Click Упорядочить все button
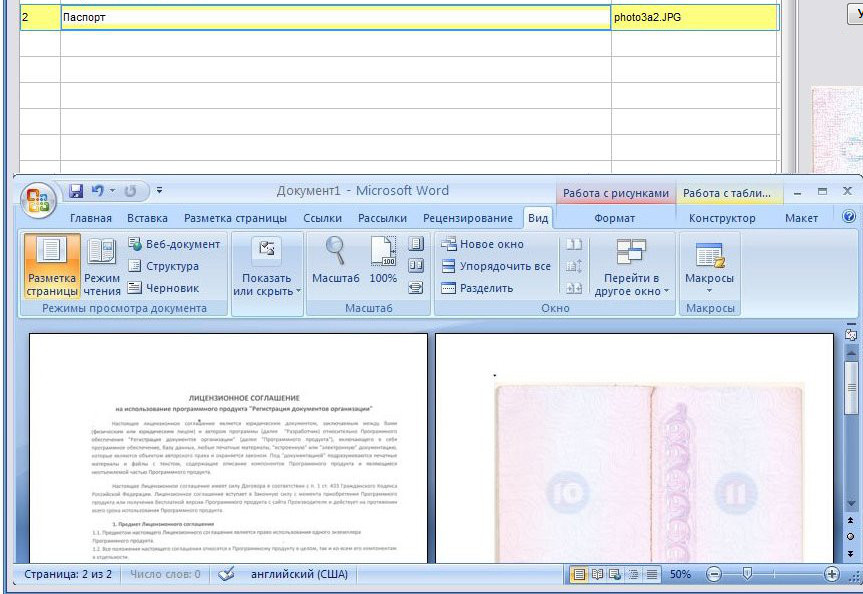The image size is (863, 594). point(496,266)
